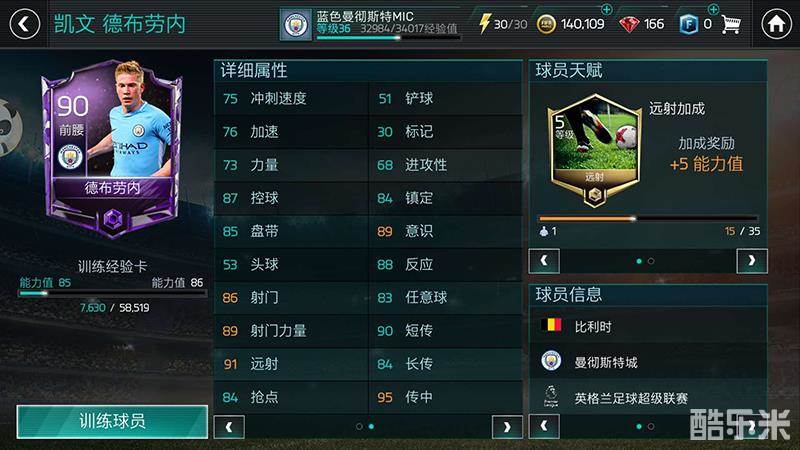Image resolution: width=800 pixels, height=450 pixels.
Task: Open the shopping cart store icon
Action: pos(731,24)
